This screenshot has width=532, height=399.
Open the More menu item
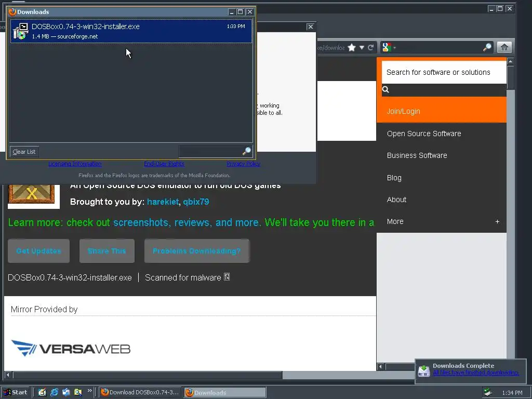pos(395,221)
